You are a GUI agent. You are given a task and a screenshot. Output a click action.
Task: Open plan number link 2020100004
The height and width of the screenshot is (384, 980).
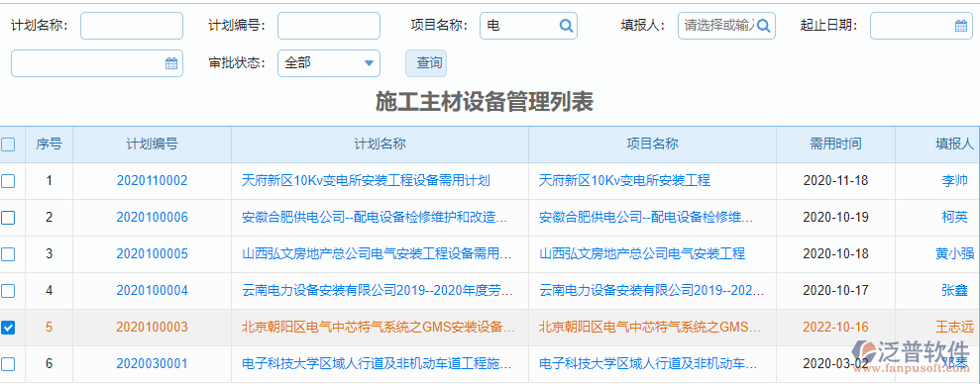152,290
